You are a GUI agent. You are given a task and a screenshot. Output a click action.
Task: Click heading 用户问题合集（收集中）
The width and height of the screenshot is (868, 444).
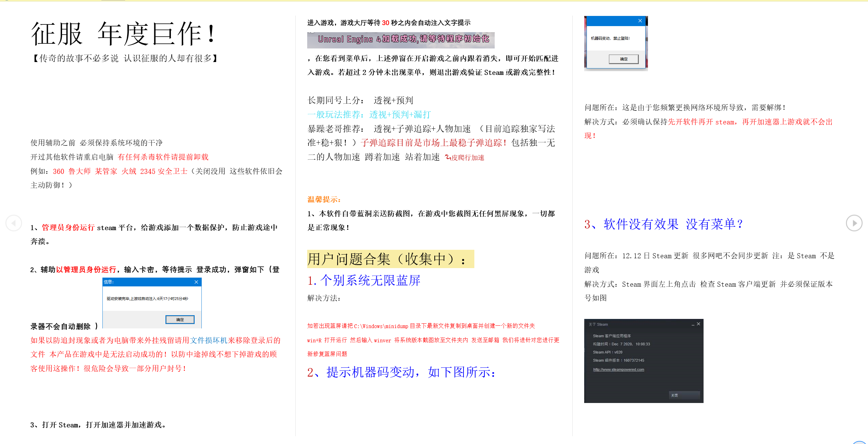click(391, 259)
